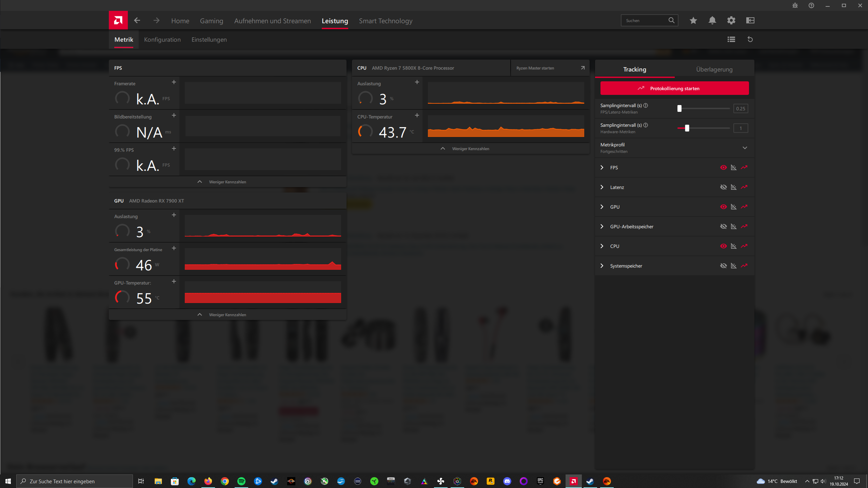Click the AMD logo home icon
868x488 pixels.
[118, 20]
